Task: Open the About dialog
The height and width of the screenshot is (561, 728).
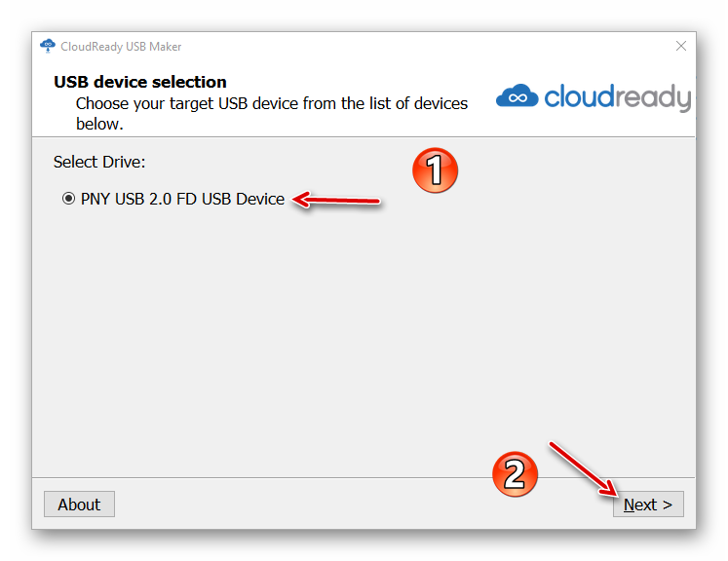Action: pyautogui.click(x=79, y=505)
